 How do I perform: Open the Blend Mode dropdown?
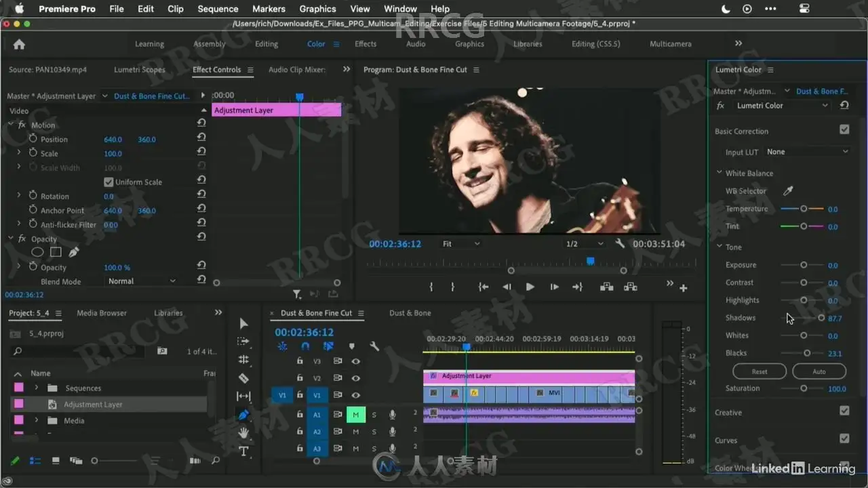(x=141, y=281)
